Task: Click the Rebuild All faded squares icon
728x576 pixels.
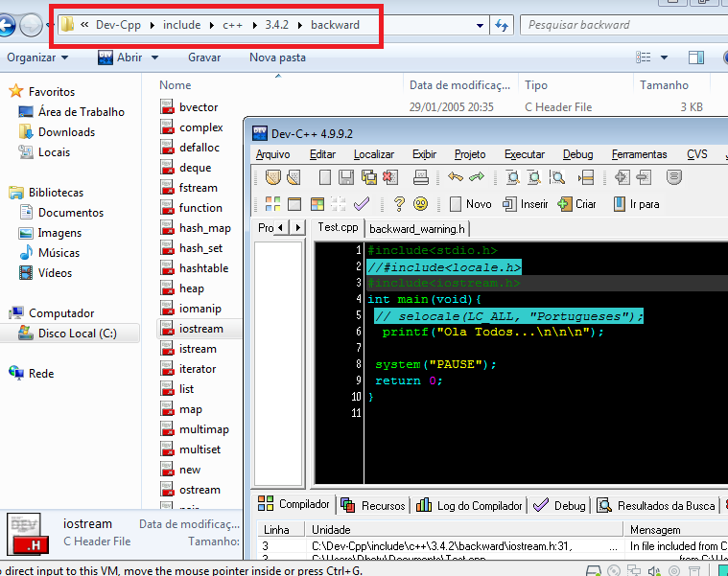Action: [x=339, y=204]
